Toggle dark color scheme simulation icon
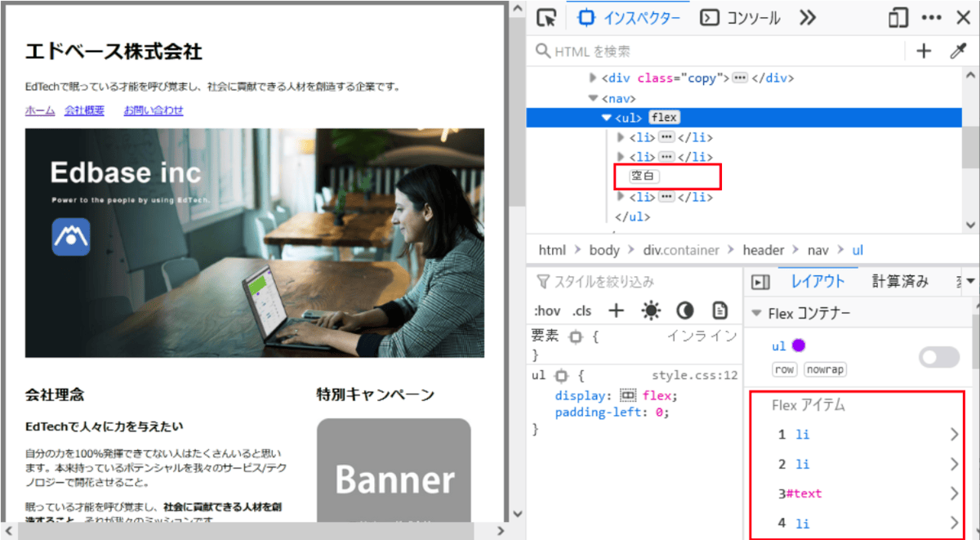This screenshot has width=980, height=540. pos(684,310)
